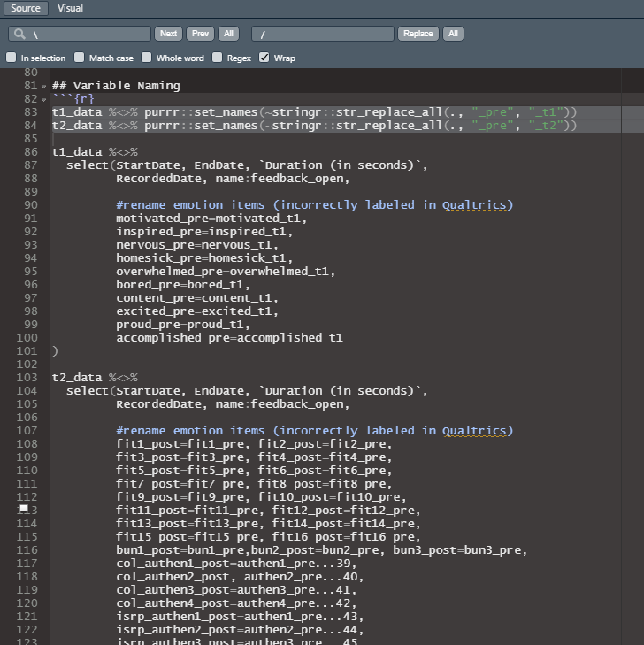644x645 pixels.
Task: Click 'isrp_authen1_post=authen1_pre...43,' line
Action: (x=240, y=616)
